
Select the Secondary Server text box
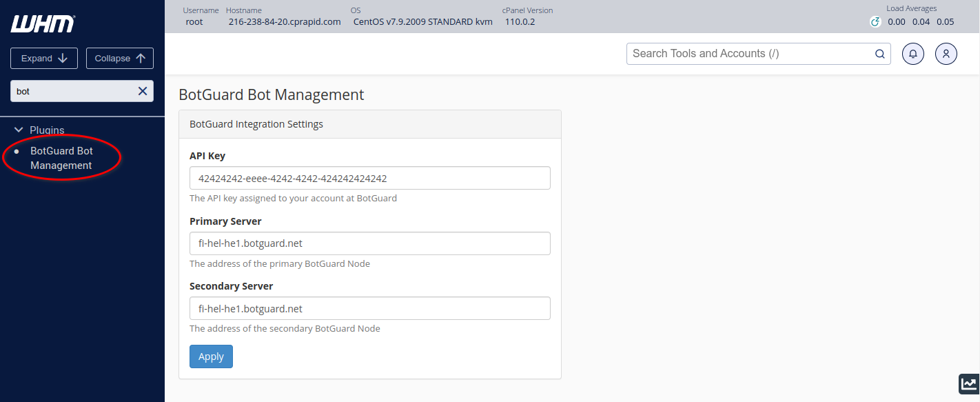click(x=370, y=308)
